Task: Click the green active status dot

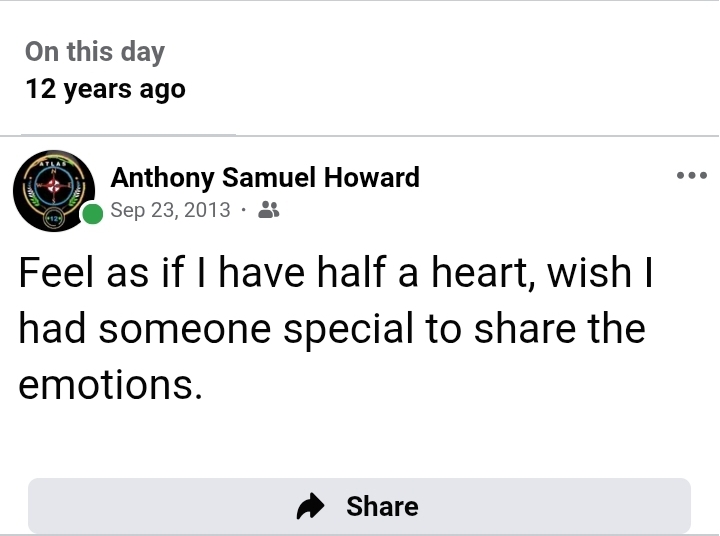Action: 92,214
